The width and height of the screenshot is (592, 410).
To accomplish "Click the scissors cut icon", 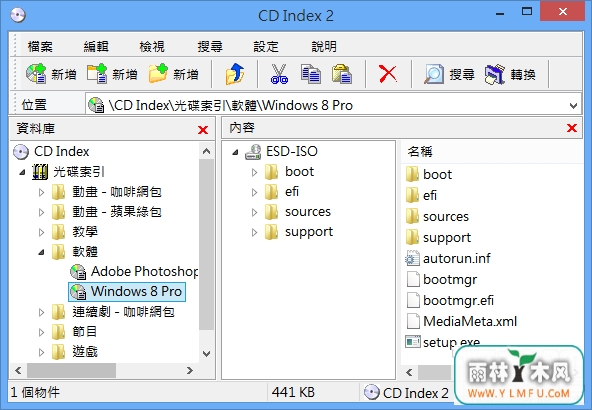I will 279,74.
